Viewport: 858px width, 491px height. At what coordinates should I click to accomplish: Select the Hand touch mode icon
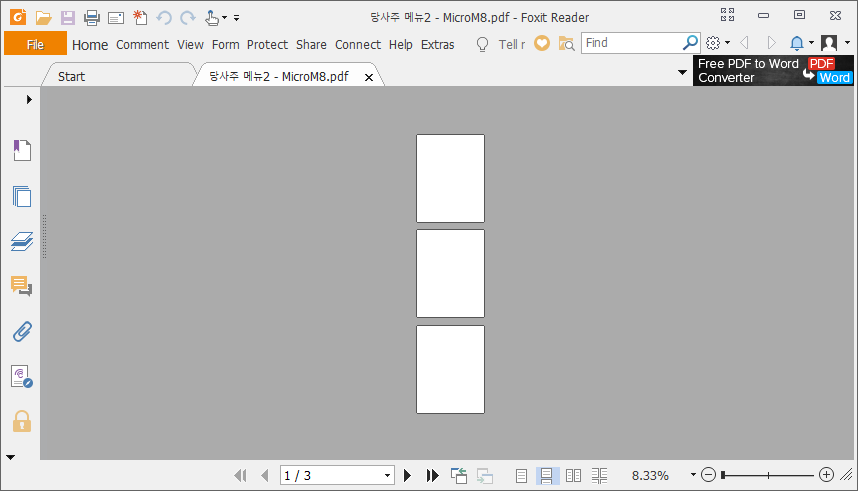coord(212,18)
